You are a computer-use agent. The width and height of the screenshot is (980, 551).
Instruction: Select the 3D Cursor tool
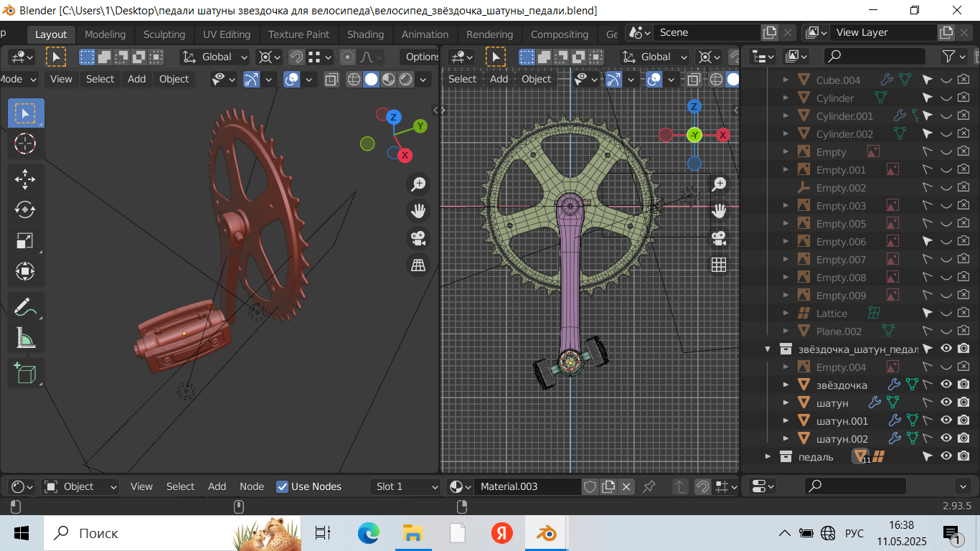point(25,143)
